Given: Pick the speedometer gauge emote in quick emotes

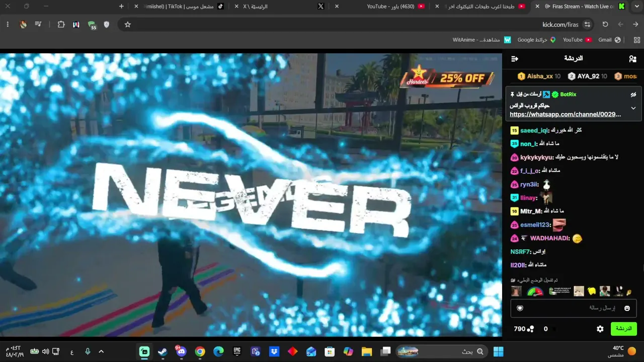Looking at the screenshot, I should pos(535,291).
